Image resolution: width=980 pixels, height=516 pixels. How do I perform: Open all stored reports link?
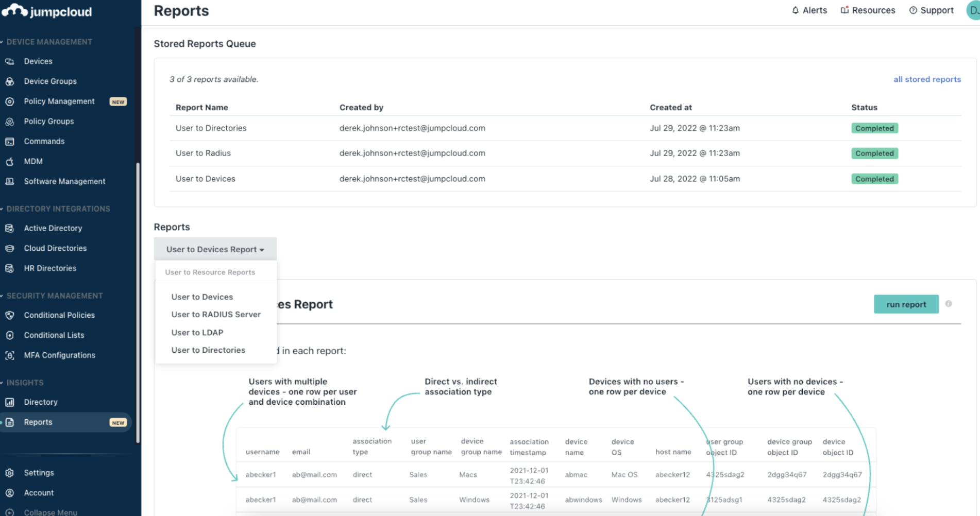pyautogui.click(x=927, y=79)
